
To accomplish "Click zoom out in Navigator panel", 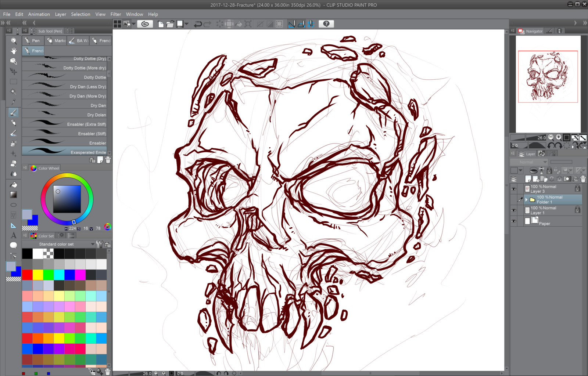I will coord(551,137).
